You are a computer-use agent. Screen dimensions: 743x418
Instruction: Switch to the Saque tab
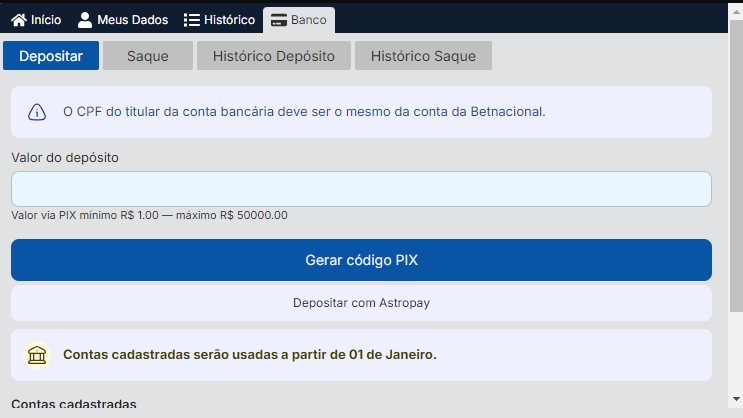[148, 56]
